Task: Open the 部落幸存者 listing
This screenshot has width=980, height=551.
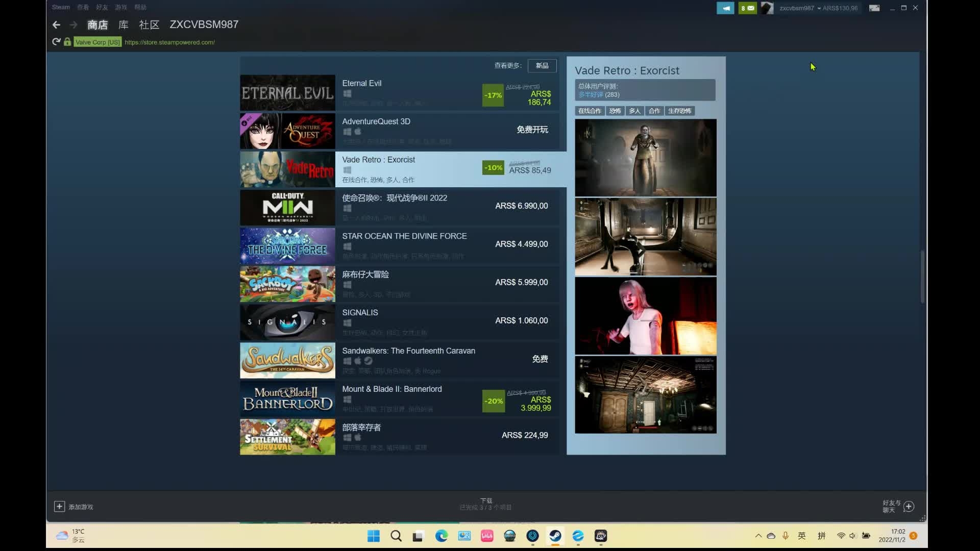Action: pyautogui.click(x=399, y=437)
